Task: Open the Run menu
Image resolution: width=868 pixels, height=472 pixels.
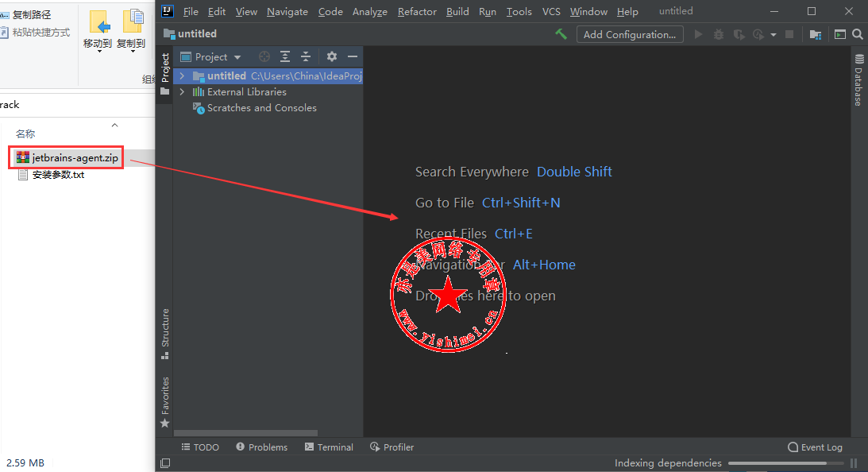Action: (x=487, y=12)
